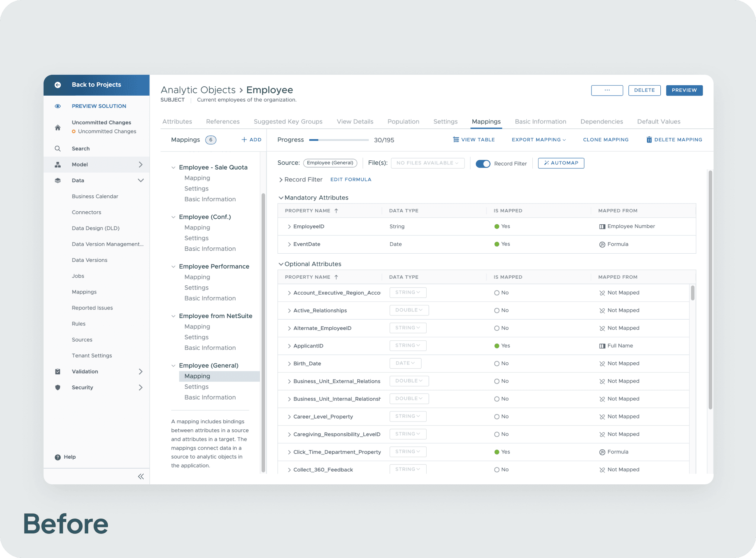Click the home icon beside Uncommitted Changes

click(x=58, y=127)
